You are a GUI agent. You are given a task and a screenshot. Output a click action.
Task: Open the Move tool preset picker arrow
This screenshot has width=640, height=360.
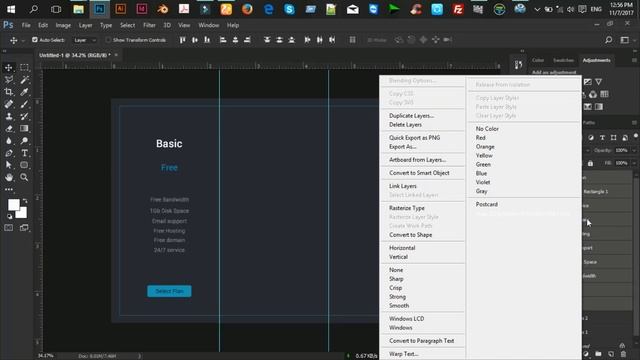tap(23, 40)
